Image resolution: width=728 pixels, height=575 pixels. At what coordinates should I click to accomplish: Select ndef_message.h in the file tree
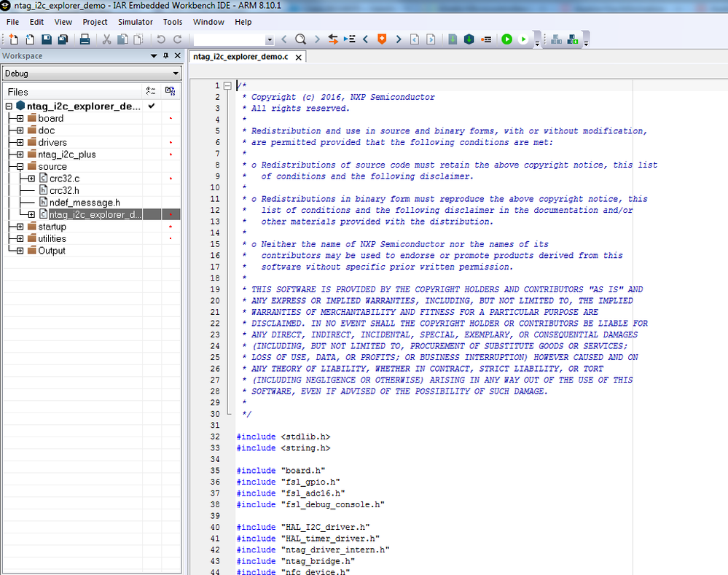pos(85,203)
